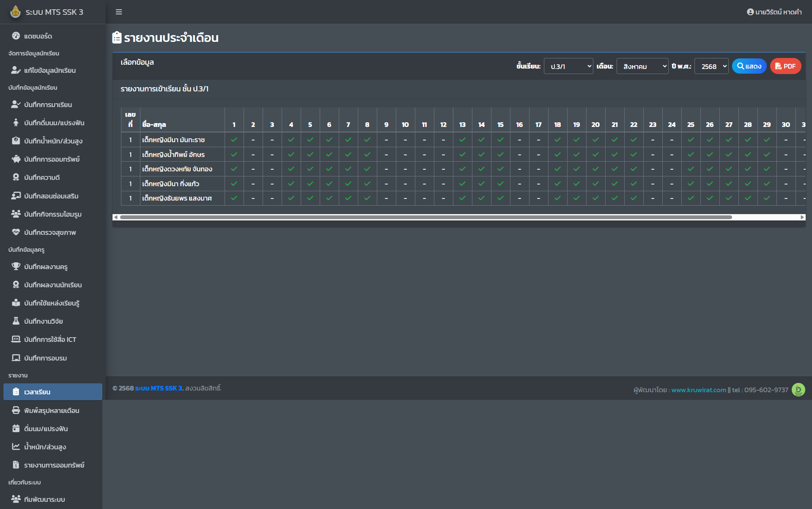The height and width of the screenshot is (509, 812).
Task: Click the heartbeat health check icon
Action: point(16,232)
